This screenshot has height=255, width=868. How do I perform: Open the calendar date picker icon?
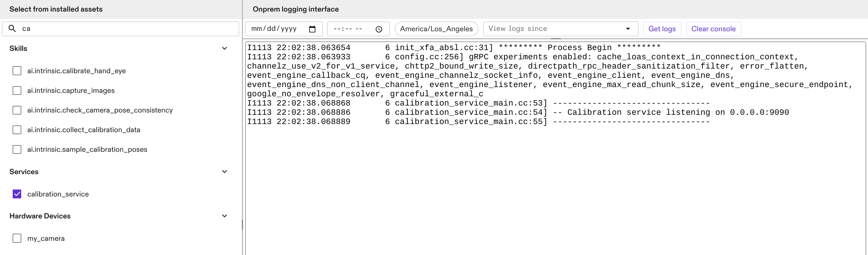pyautogui.click(x=312, y=29)
